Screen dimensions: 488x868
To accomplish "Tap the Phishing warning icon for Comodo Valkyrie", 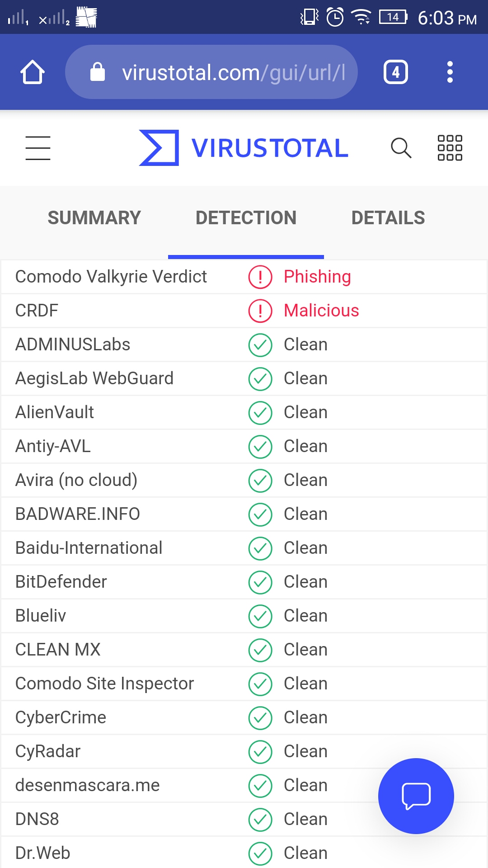I will tap(260, 277).
